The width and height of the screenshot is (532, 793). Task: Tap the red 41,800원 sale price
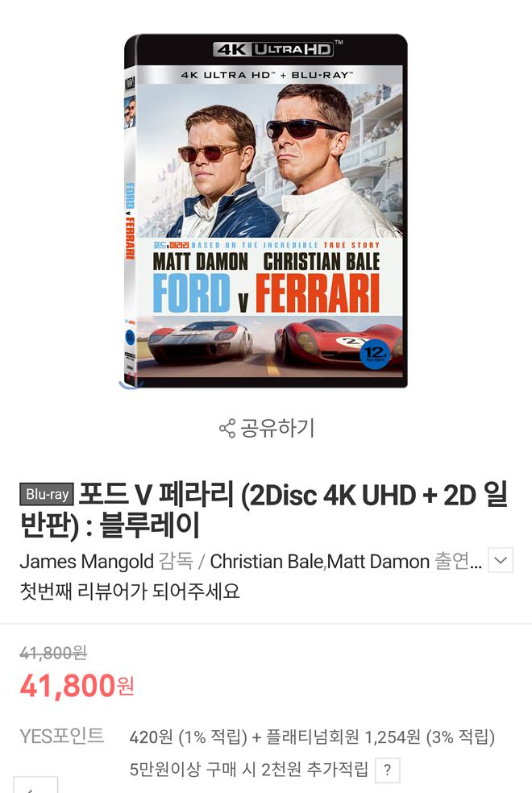click(x=77, y=686)
